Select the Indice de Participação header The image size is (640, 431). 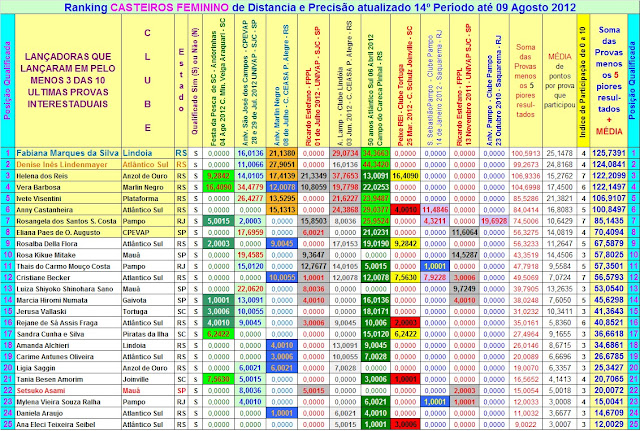[583, 80]
